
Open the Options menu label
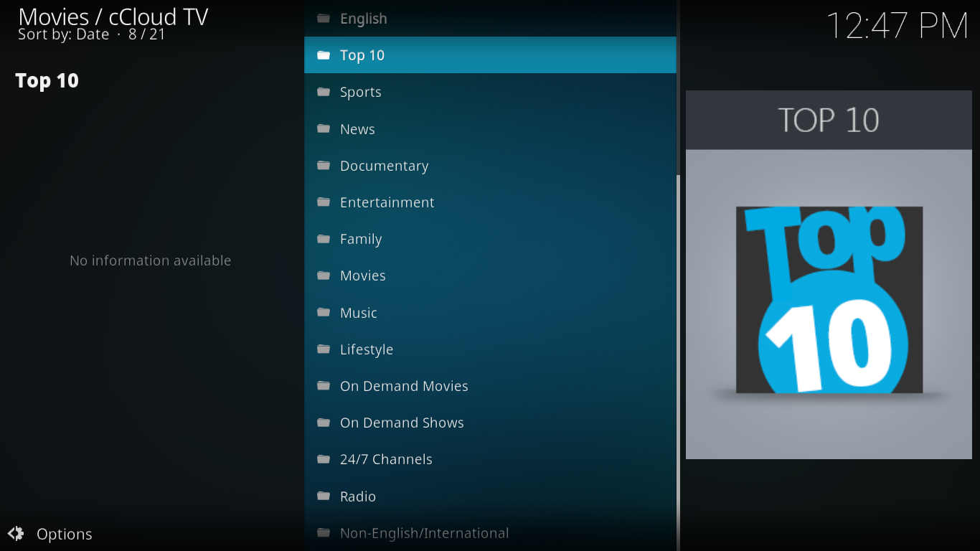(64, 534)
